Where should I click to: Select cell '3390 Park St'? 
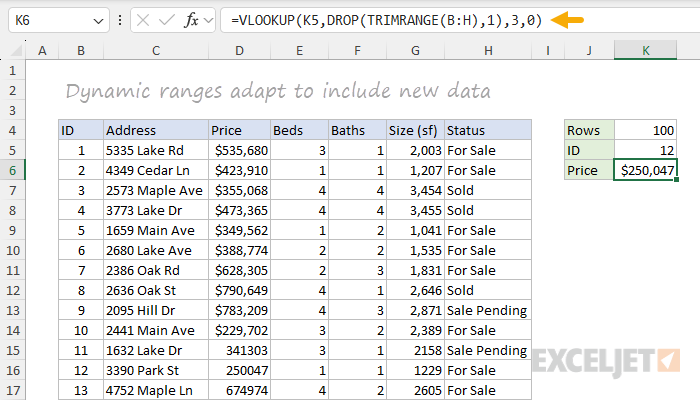156,370
